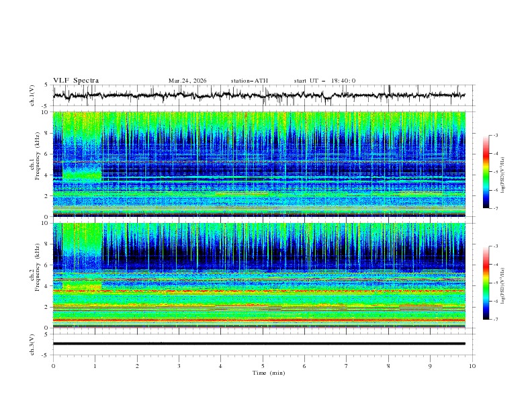Click the ch.2 color scale bar
The width and height of the screenshot is (532, 411).
click(x=486, y=283)
